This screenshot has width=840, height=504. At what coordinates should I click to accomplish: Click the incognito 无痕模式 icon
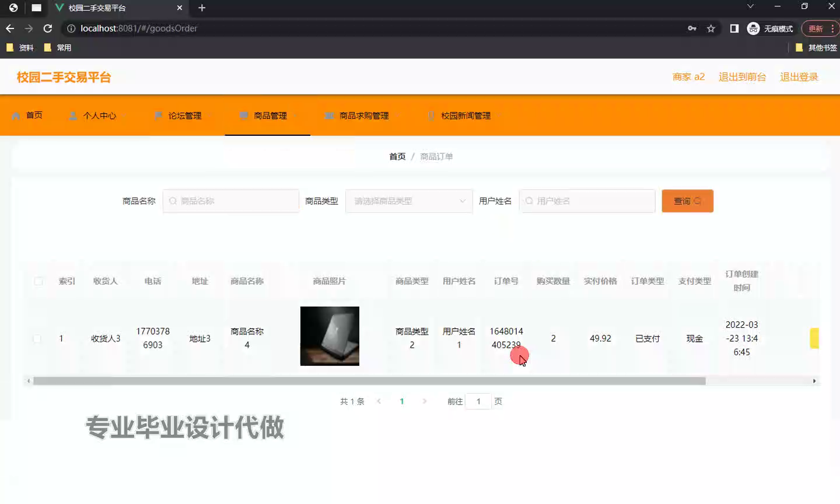click(x=770, y=28)
